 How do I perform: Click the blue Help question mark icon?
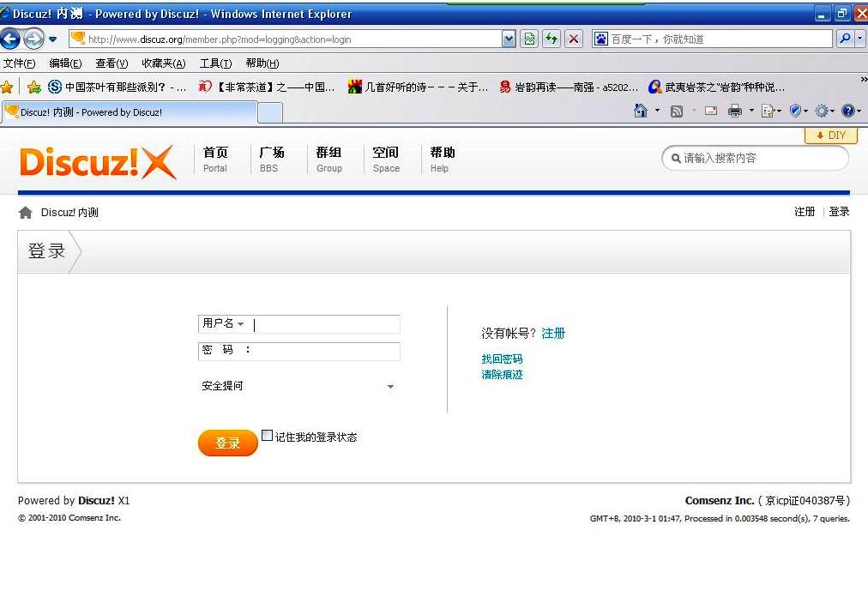click(x=847, y=111)
